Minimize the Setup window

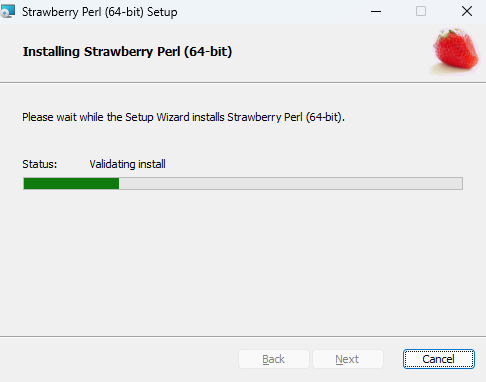click(x=376, y=11)
